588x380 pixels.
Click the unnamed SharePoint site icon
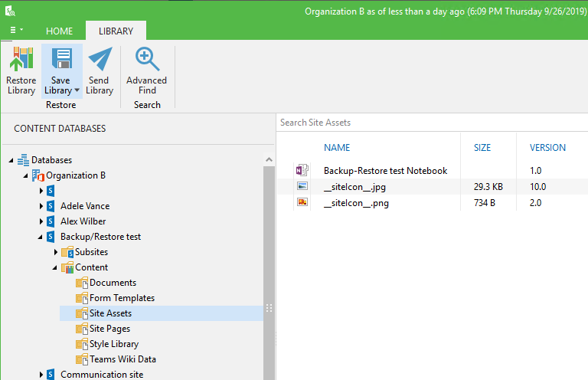(51, 191)
